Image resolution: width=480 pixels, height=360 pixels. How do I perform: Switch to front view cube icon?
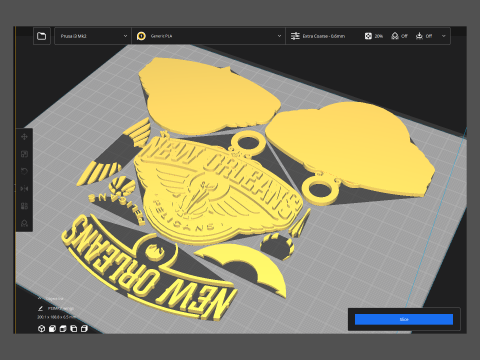tap(52, 329)
